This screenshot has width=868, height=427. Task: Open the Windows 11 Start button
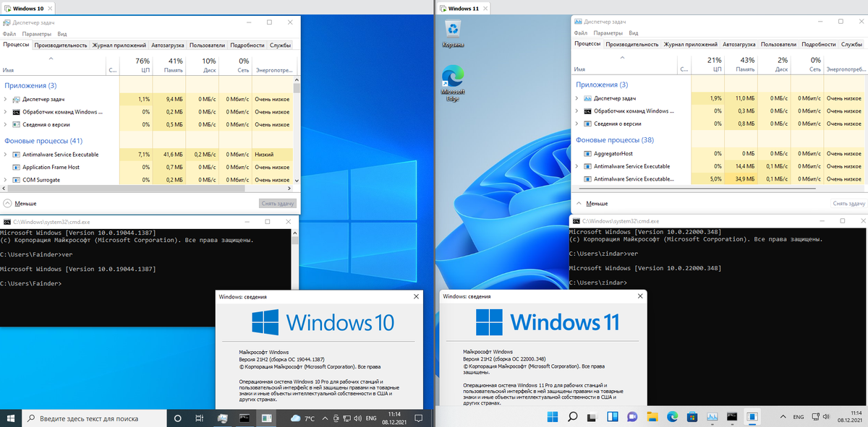tap(552, 417)
